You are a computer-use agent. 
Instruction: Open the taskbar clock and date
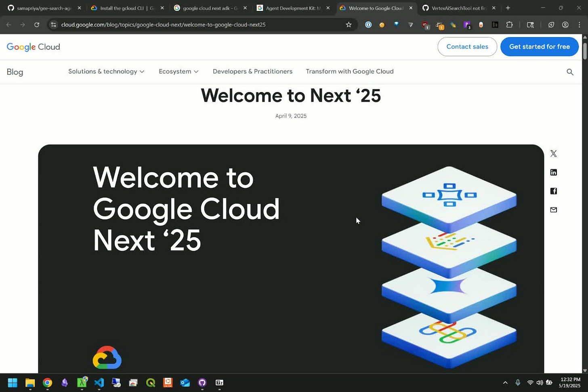[570, 382]
